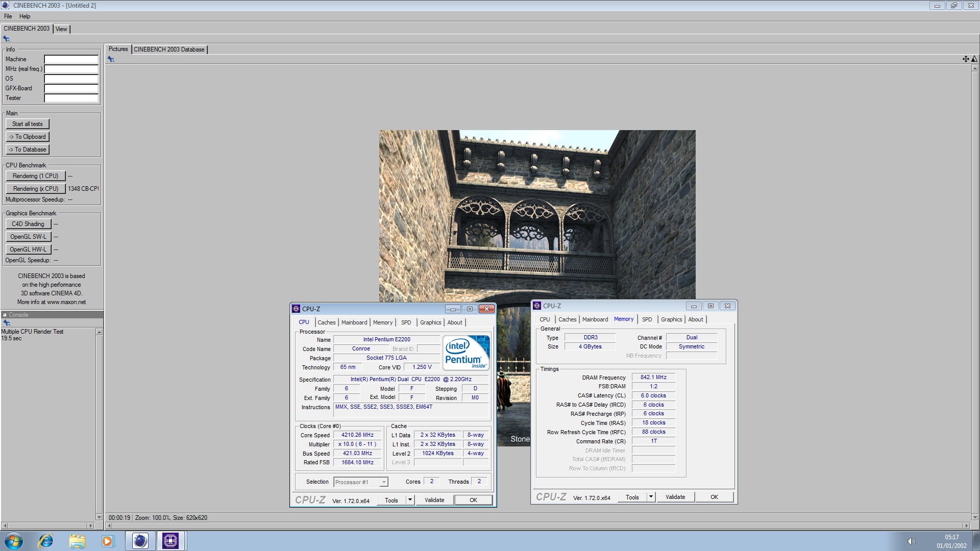Viewport: 980px width, 551px height.
Task: Select the Pictures tab
Action: pyautogui.click(x=118, y=49)
